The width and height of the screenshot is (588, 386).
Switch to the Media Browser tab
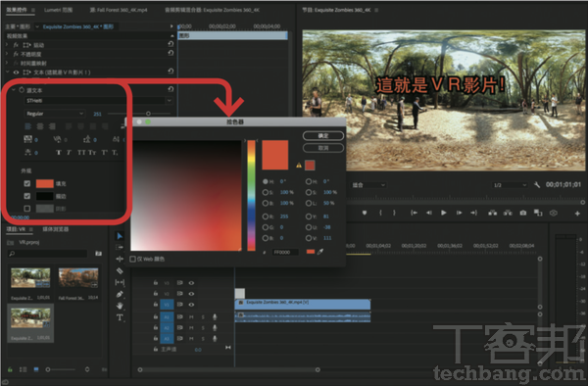pos(56,229)
